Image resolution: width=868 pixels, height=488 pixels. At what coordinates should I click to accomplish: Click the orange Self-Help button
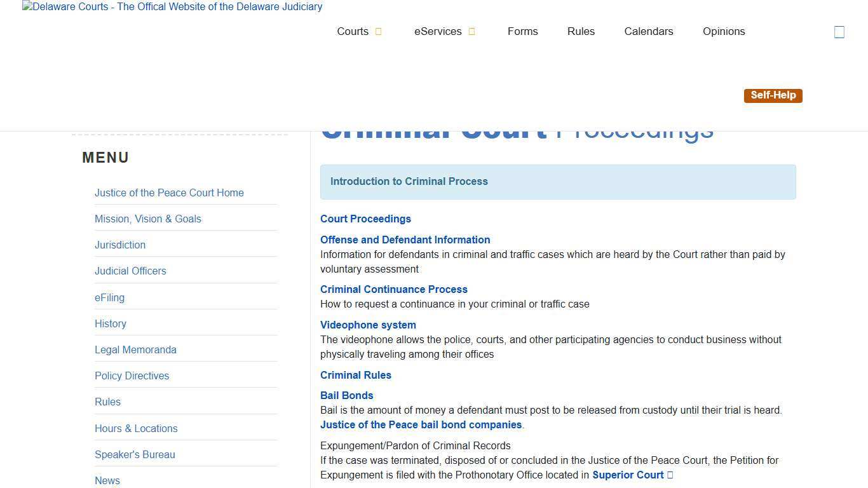(773, 95)
